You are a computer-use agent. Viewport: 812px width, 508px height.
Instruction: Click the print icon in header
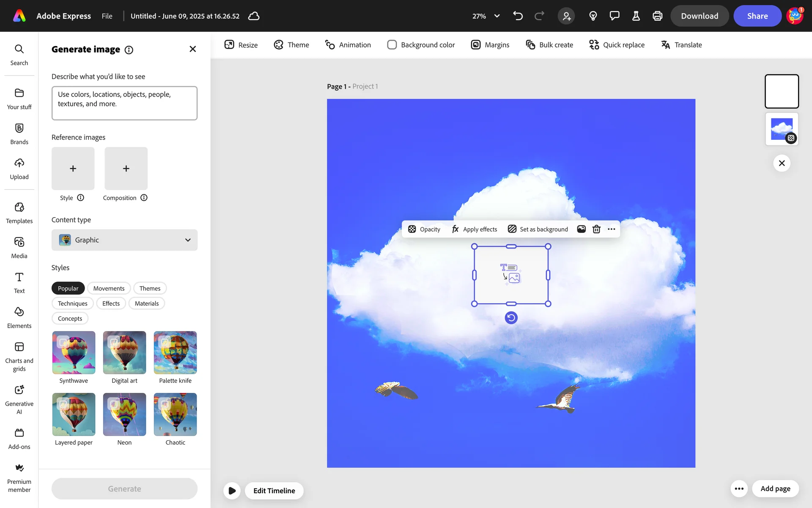click(x=657, y=16)
